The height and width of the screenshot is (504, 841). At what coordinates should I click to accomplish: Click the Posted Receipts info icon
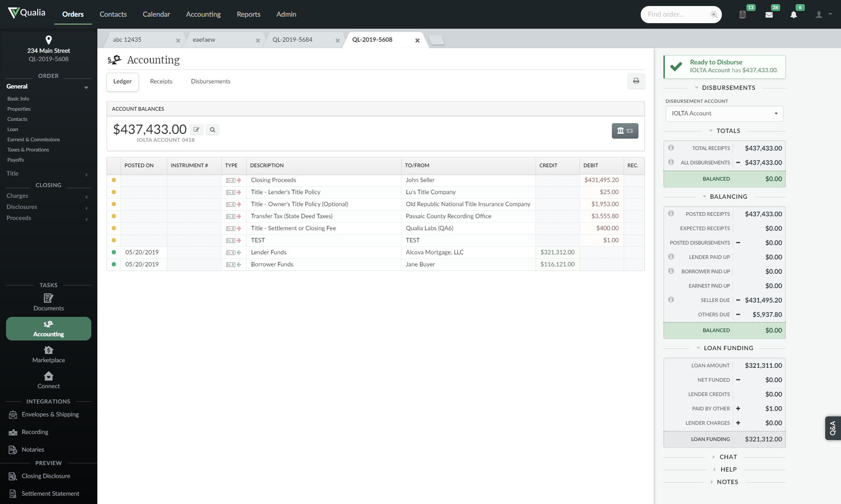point(671,214)
